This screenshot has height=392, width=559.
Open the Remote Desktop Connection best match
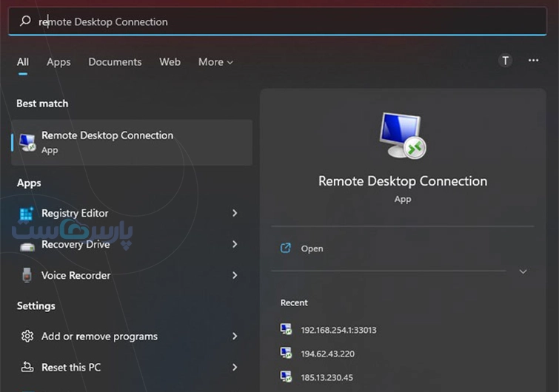click(x=132, y=143)
